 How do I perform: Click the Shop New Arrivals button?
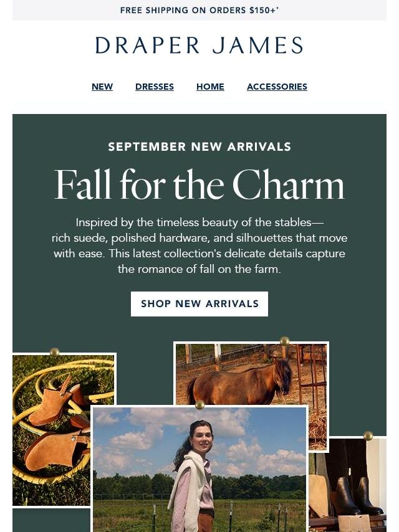tap(199, 303)
